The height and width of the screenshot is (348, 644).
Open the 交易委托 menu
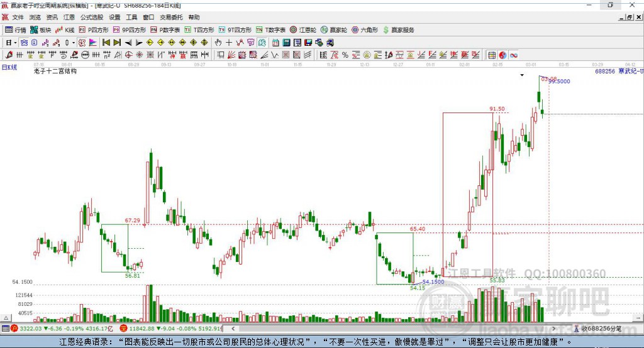(171, 17)
